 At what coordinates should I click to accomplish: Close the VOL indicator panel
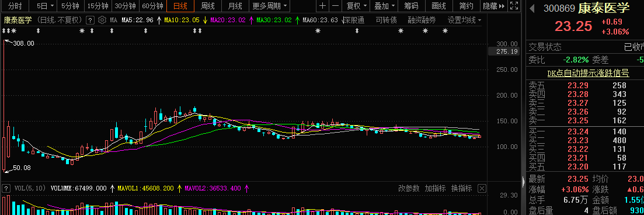pyautogui.click(x=482, y=188)
